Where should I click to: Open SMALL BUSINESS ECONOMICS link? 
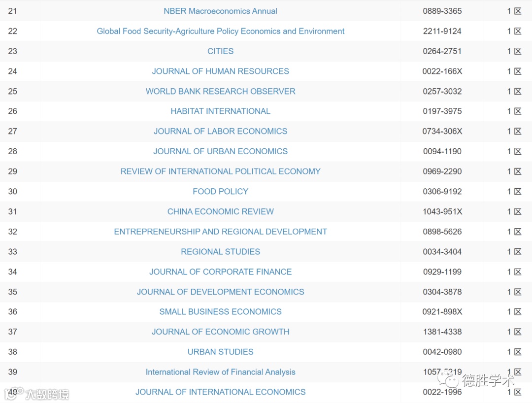221,312
